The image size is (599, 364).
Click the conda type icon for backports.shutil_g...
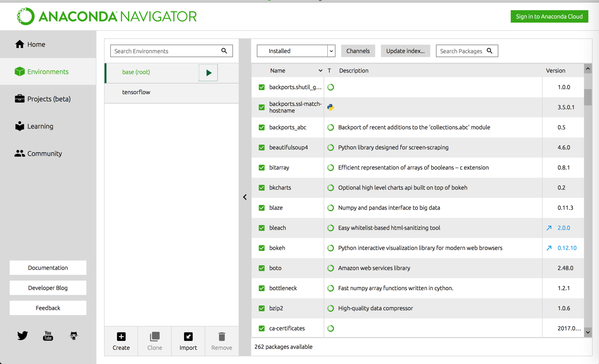tap(331, 87)
